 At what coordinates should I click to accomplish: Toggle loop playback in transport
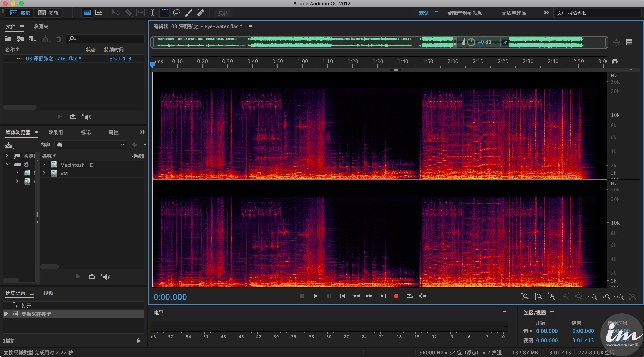click(x=409, y=296)
